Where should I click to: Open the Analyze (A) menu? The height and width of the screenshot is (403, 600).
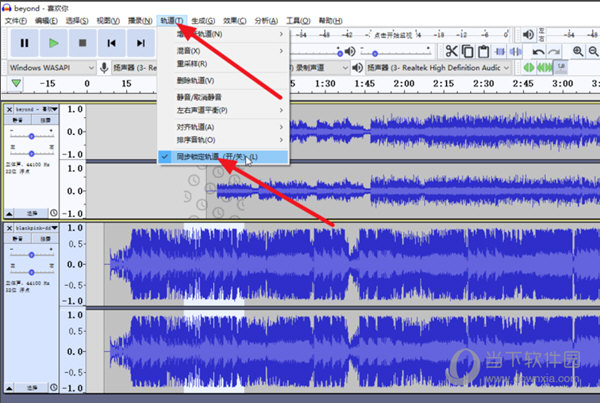(266, 21)
